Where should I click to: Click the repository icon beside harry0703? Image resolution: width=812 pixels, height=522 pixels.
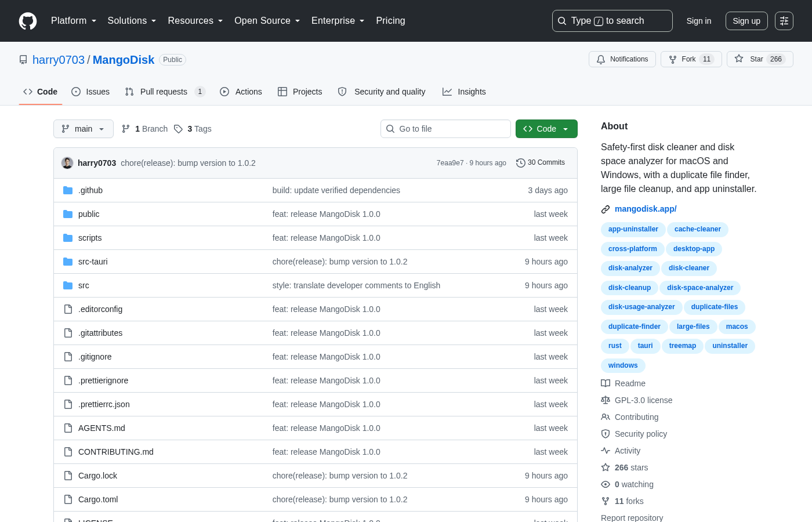[23, 60]
